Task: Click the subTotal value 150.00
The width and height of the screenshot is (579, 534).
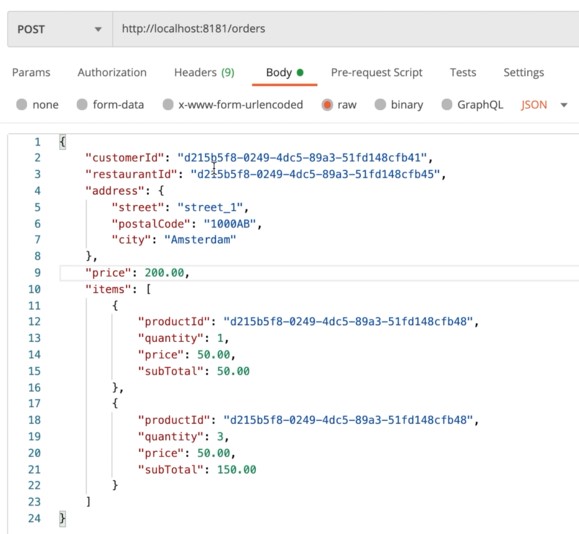Action: (x=237, y=469)
